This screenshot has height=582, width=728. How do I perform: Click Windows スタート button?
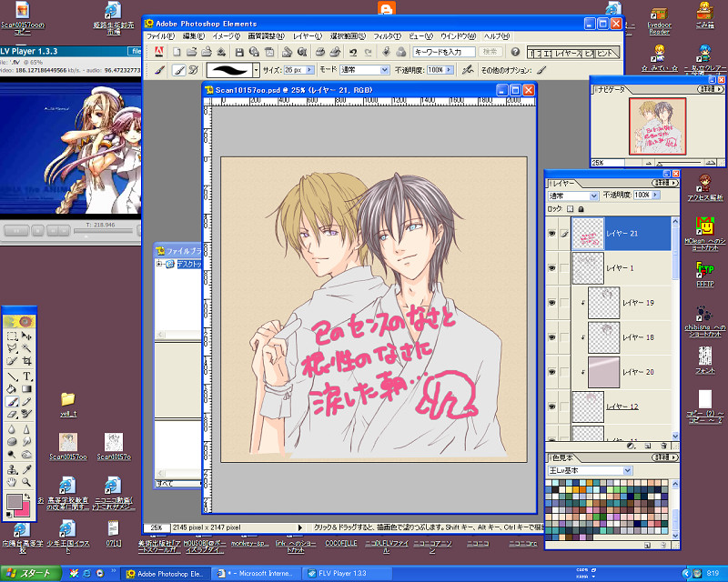coord(31,574)
